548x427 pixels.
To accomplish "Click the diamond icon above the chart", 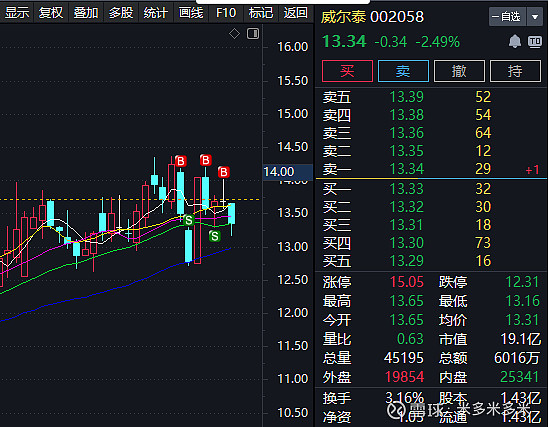I will click(234, 34).
